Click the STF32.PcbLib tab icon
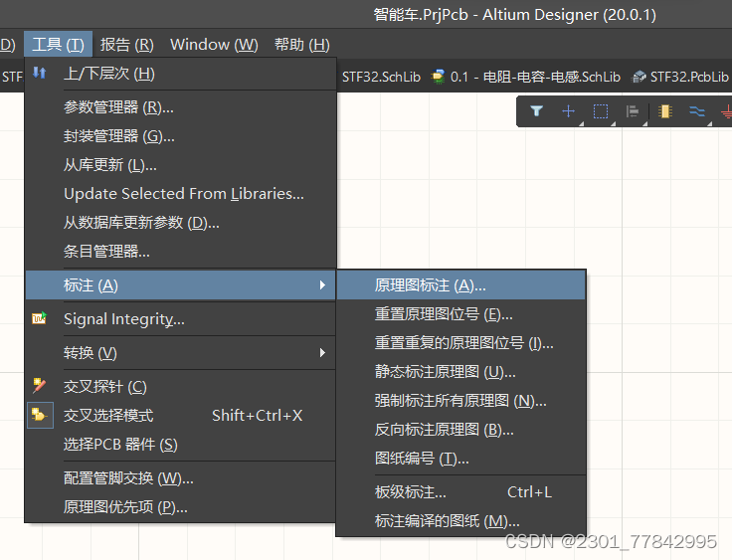Image resolution: width=732 pixels, height=560 pixels. (x=639, y=77)
